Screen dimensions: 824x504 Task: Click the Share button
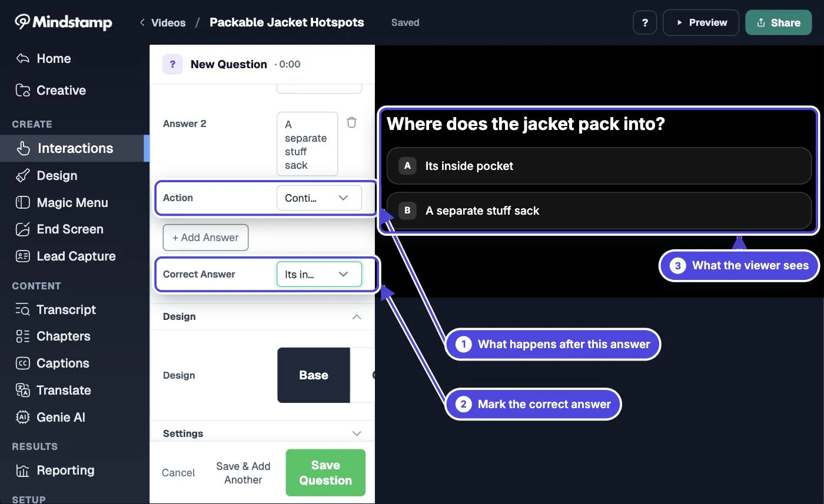tap(779, 23)
